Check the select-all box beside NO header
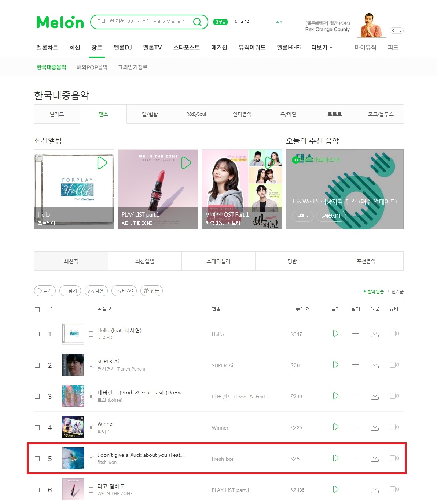The width and height of the screenshot is (437, 504). click(37, 309)
